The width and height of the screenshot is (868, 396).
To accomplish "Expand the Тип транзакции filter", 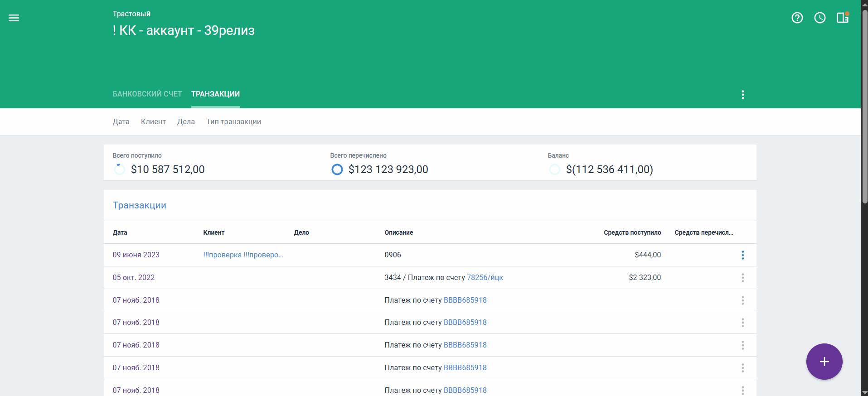I will click(x=233, y=122).
